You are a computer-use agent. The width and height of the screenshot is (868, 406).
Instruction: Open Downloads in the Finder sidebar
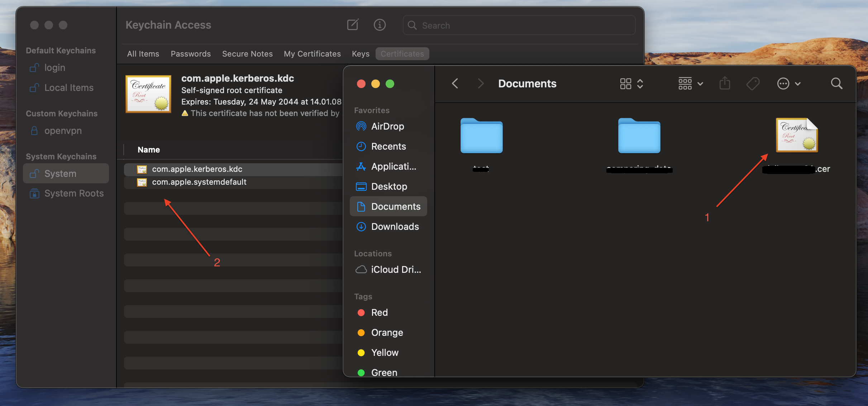(x=388, y=227)
